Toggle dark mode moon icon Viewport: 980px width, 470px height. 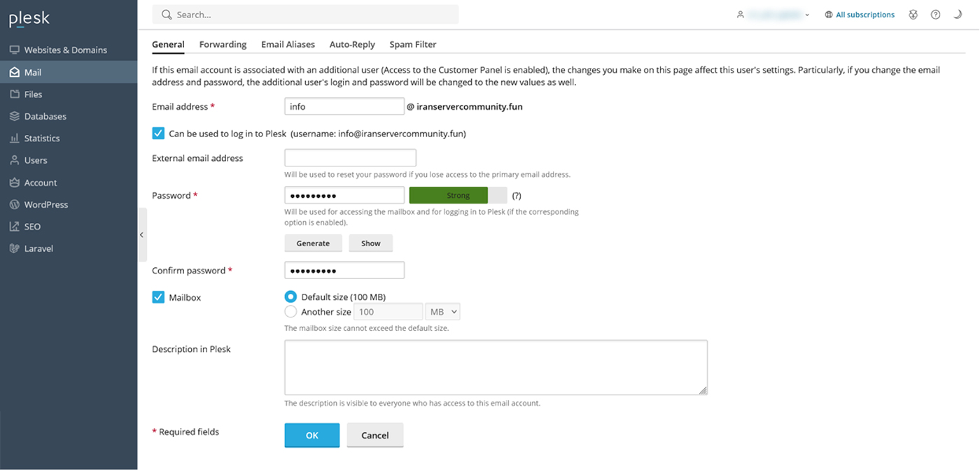coord(958,15)
